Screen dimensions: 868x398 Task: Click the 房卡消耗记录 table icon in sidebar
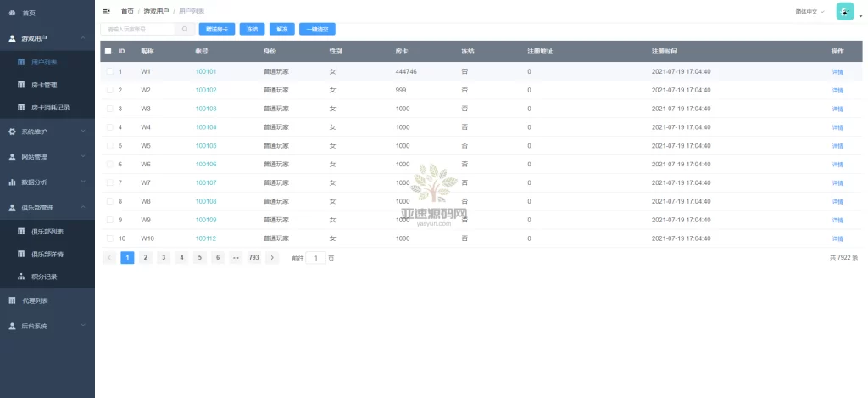pos(21,108)
